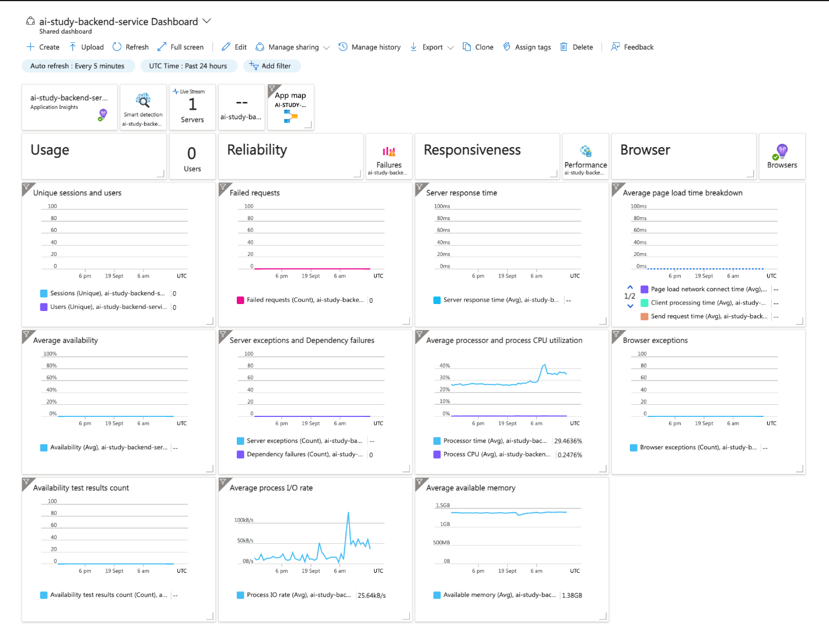Go to previous legend page in page load breakdown
Image resolution: width=829 pixels, height=644 pixels.
[630, 287]
